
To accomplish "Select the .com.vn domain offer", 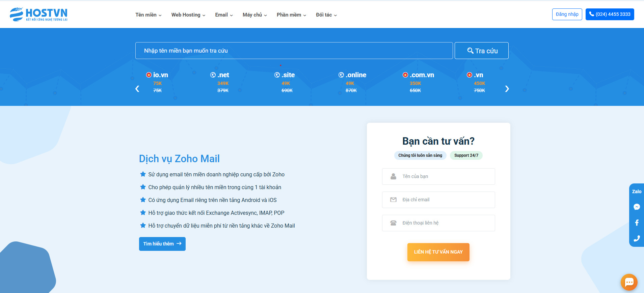I will coord(418,82).
